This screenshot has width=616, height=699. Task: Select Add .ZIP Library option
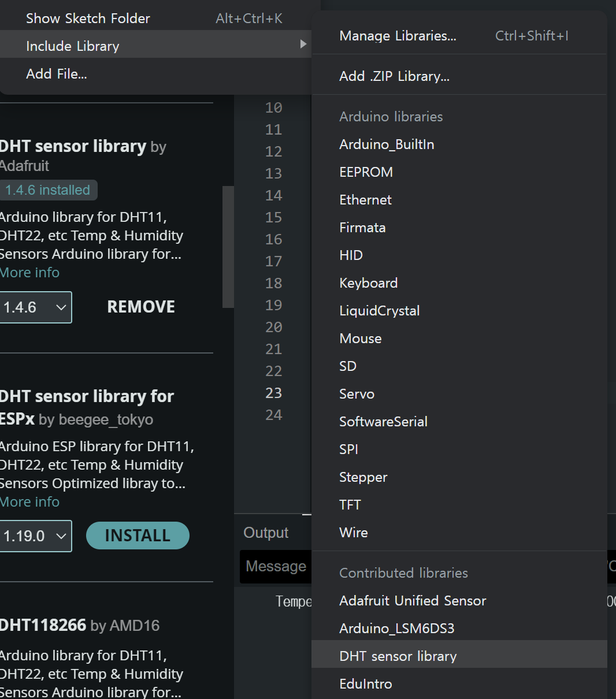459,76
